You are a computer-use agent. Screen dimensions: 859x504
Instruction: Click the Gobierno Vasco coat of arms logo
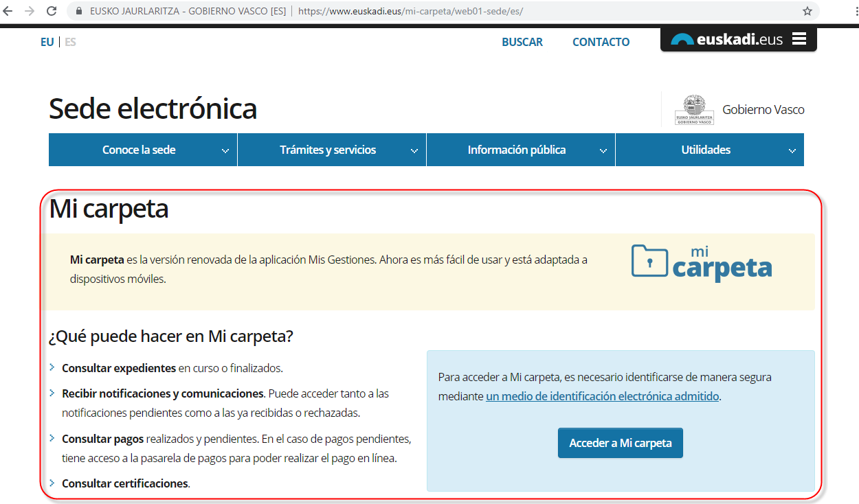694,110
